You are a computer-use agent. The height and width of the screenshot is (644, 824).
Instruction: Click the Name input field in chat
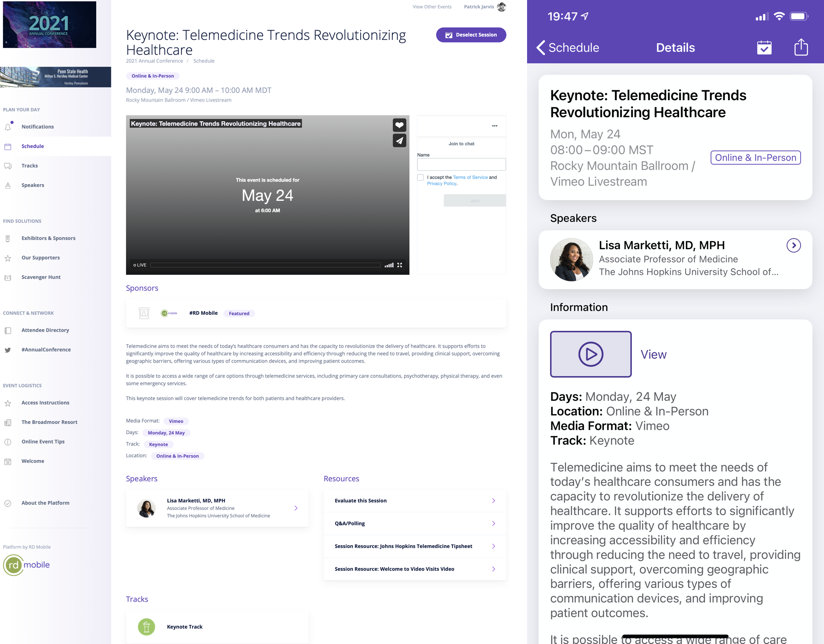[461, 164]
